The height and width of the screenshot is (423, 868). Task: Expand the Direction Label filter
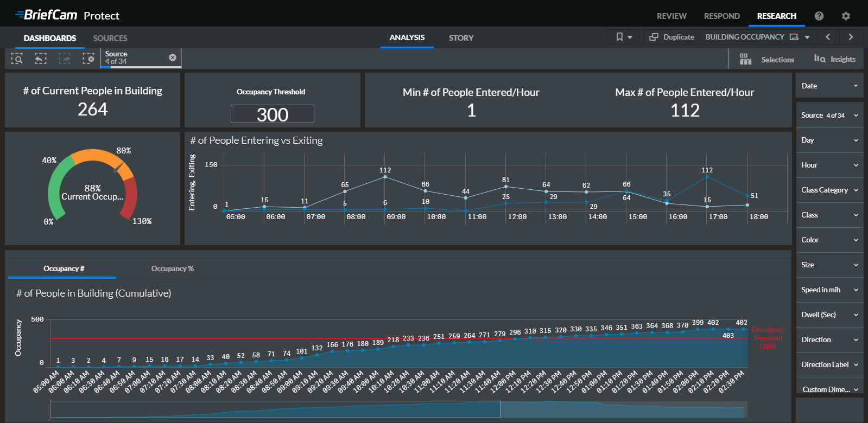pos(829,364)
